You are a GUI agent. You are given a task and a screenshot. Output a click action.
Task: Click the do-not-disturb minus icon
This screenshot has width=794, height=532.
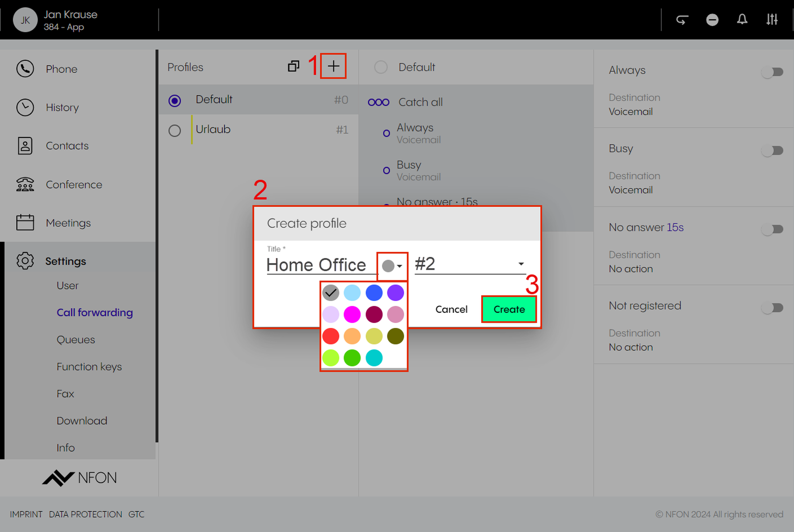(x=712, y=19)
